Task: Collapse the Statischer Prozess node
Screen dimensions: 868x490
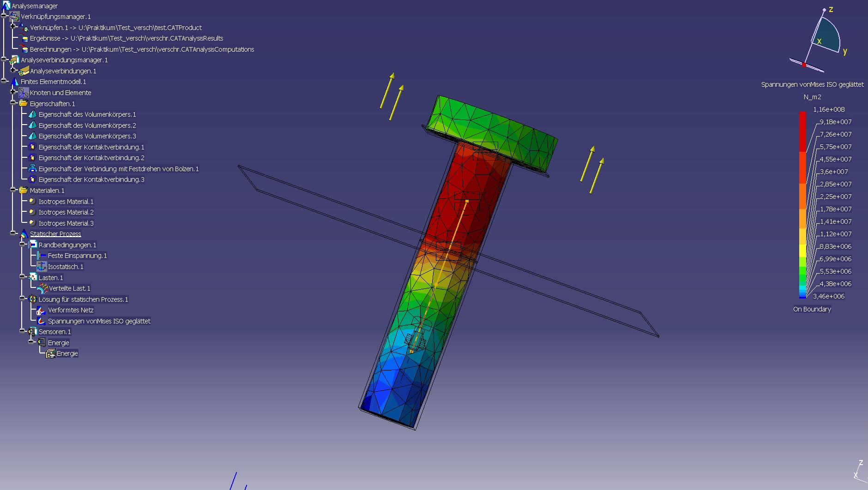Action: point(13,233)
